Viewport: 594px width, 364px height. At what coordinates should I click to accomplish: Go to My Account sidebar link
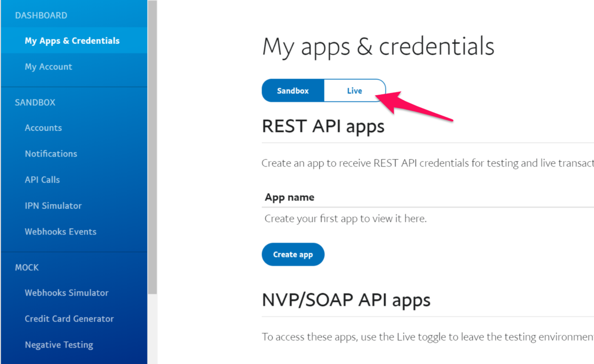tap(48, 66)
